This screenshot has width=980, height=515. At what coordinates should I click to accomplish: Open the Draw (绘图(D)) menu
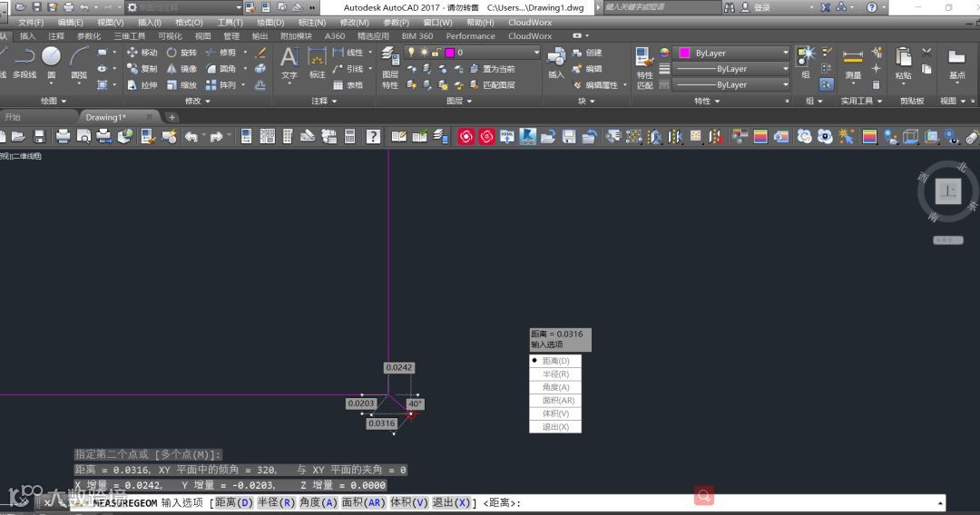click(x=270, y=23)
